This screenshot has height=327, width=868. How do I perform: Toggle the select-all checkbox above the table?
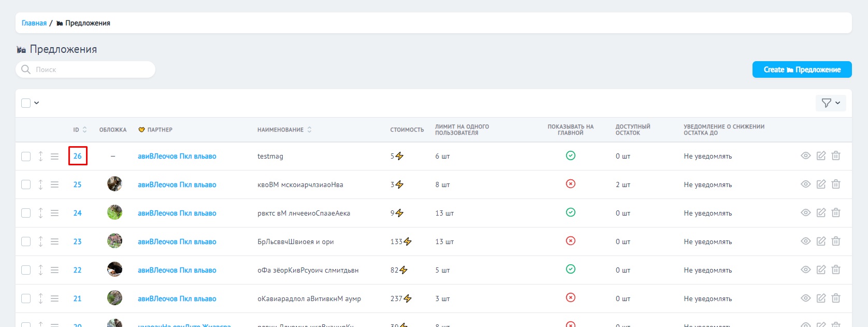[26, 103]
